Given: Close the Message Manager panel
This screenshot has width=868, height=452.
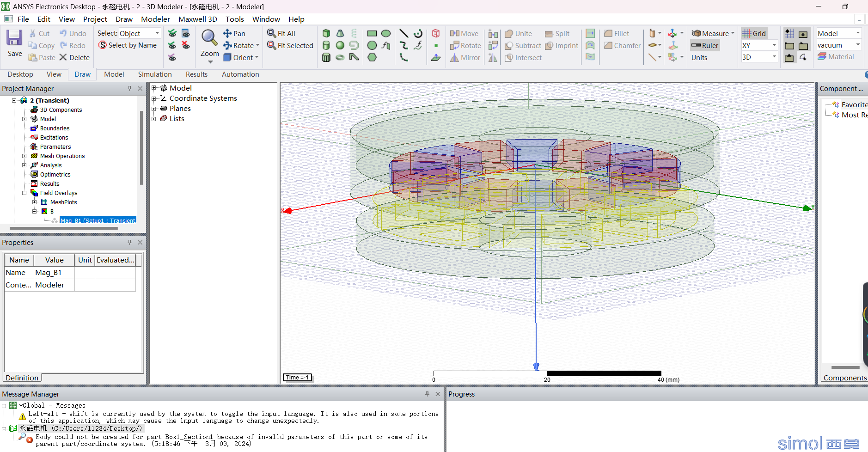Looking at the screenshot, I should pos(437,394).
